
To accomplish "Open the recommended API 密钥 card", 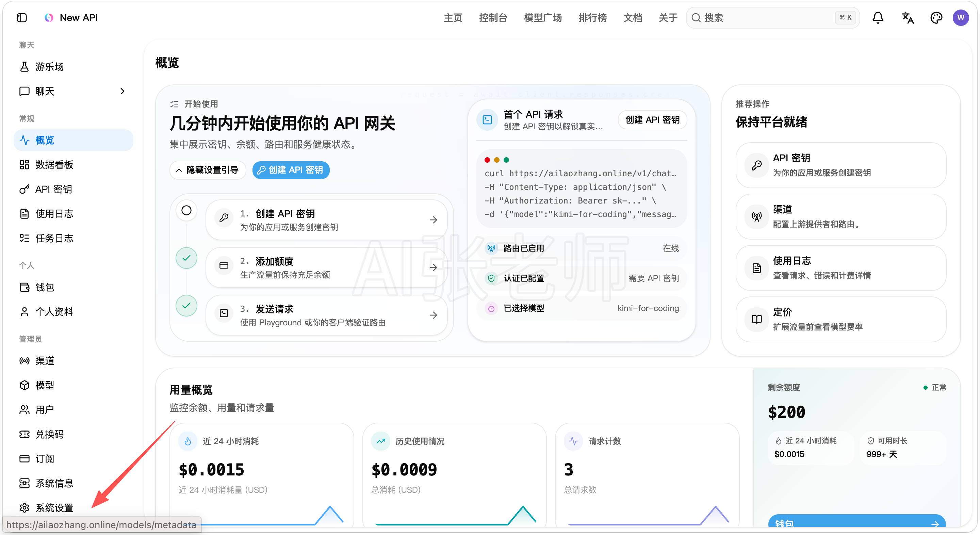I will pyautogui.click(x=841, y=165).
